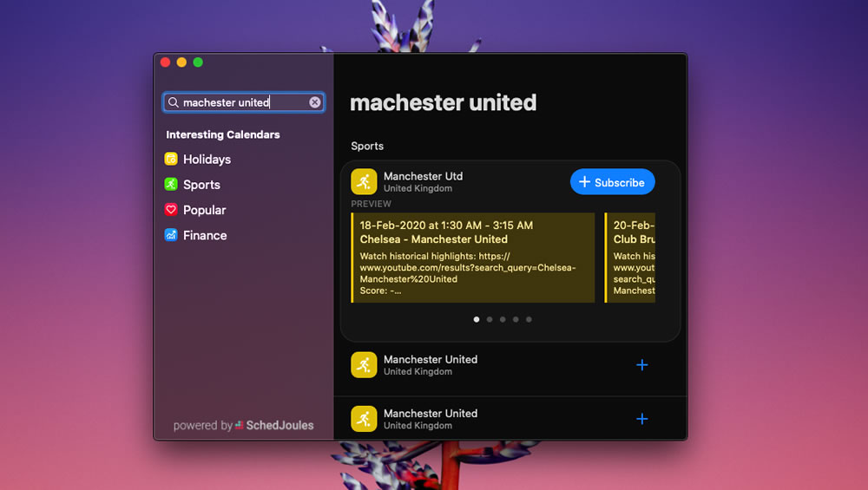Click the Sports section heading in results
Screen dimensions: 868x490
[x=367, y=146]
